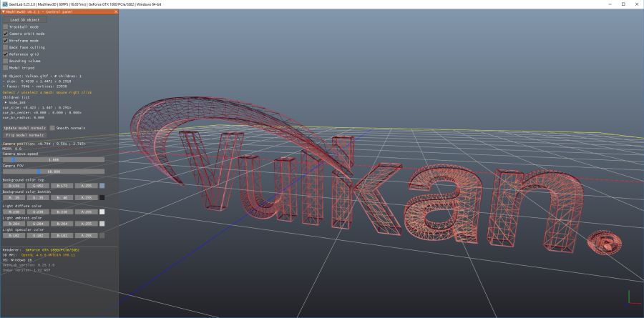
Task: Uncheck Camera orbit mode
Action: [5, 34]
